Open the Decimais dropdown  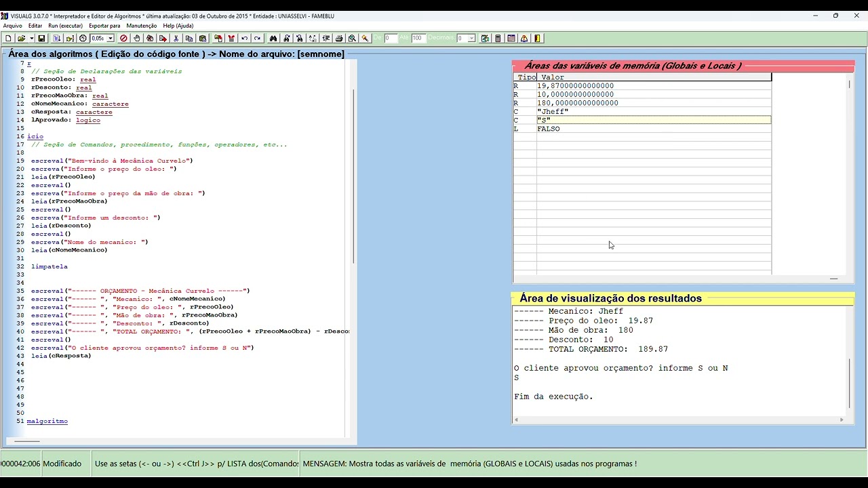click(471, 39)
